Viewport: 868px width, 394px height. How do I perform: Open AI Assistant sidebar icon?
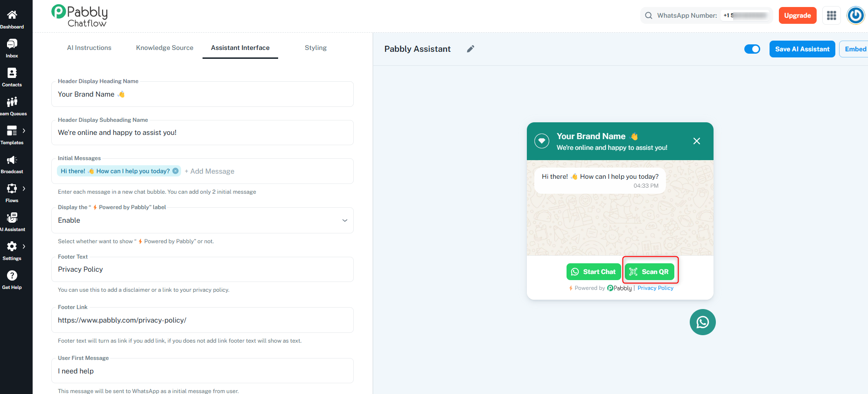point(12,218)
